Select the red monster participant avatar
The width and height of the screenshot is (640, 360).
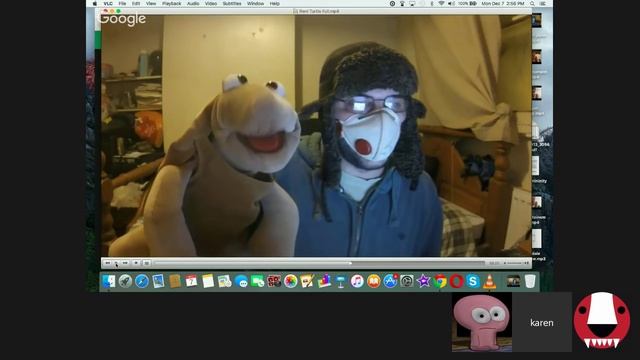(x=602, y=320)
